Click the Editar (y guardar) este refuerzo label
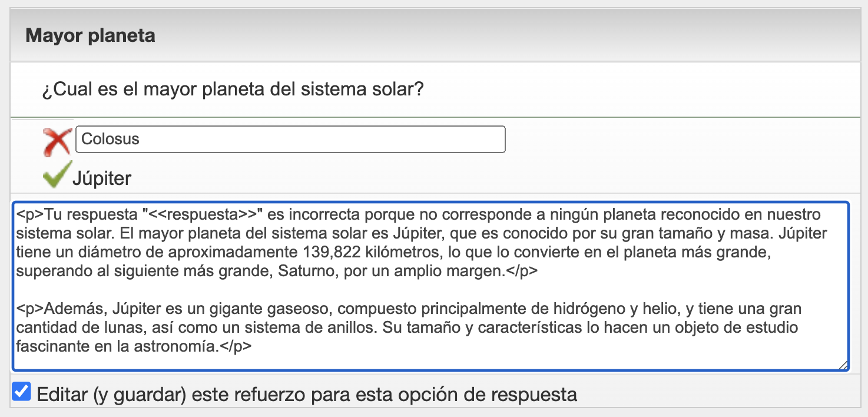The height and width of the screenshot is (417, 868). point(307,394)
